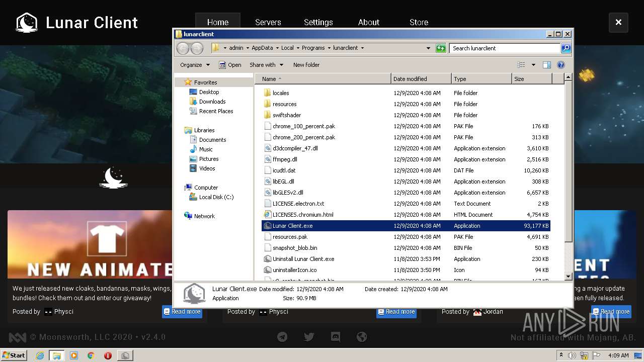
Task: Show the preview pane
Action: tap(547, 65)
